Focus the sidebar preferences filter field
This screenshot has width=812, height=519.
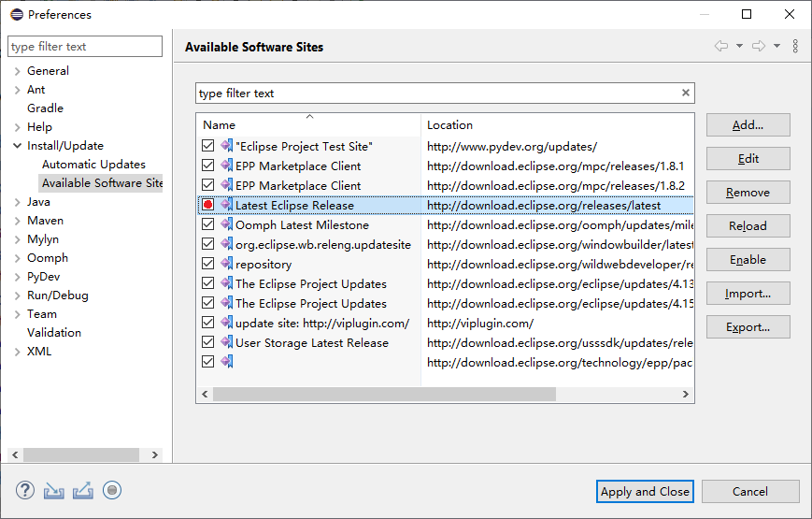(84, 47)
